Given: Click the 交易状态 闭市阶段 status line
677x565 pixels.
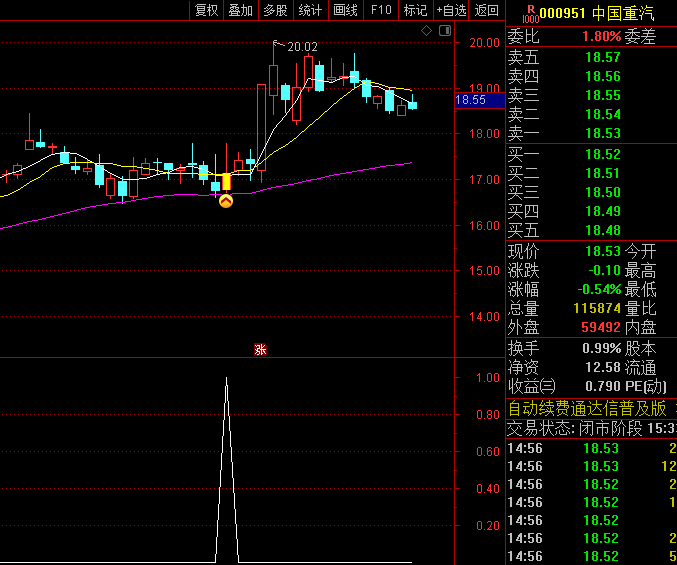Looking at the screenshot, I should 592,429.
